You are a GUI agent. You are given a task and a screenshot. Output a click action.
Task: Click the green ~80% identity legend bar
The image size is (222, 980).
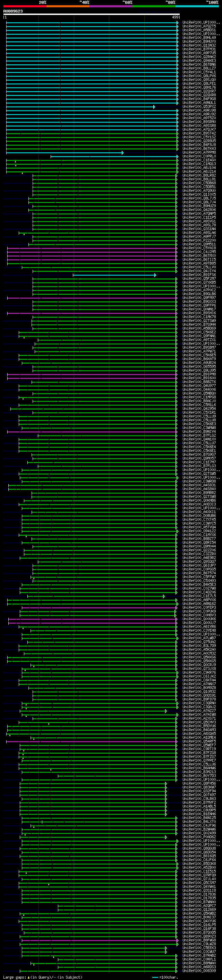coord(154,6)
